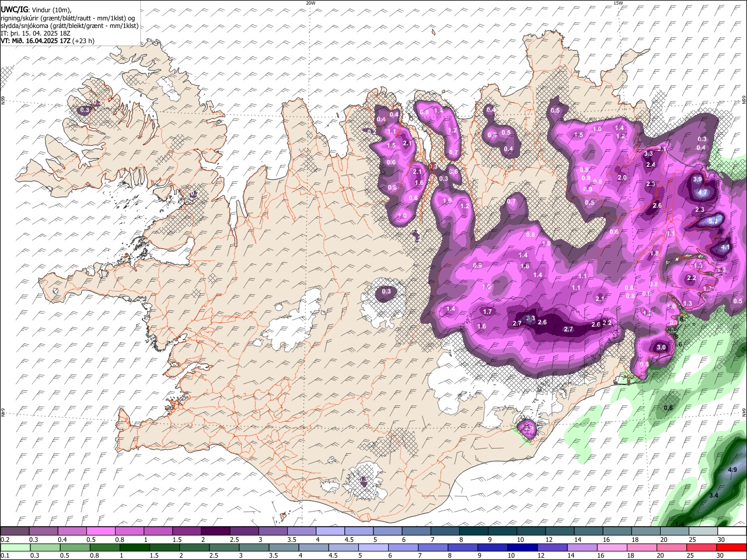Click the grey snow swatch between 20 and 25

675,531
